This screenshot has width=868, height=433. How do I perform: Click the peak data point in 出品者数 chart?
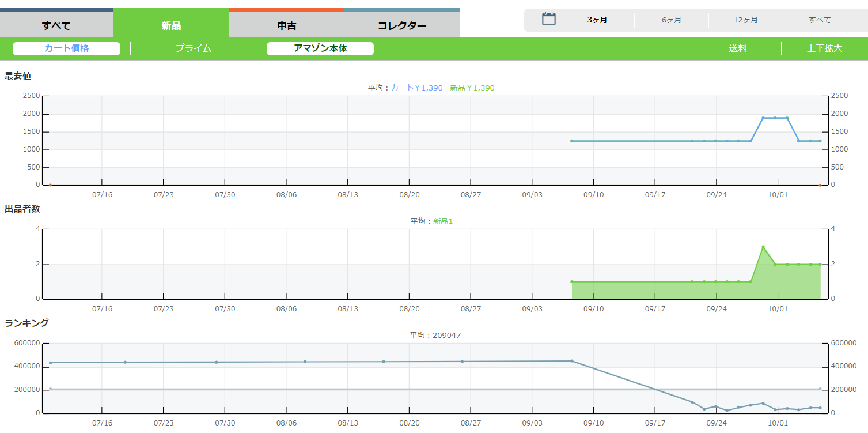(x=763, y=247)
